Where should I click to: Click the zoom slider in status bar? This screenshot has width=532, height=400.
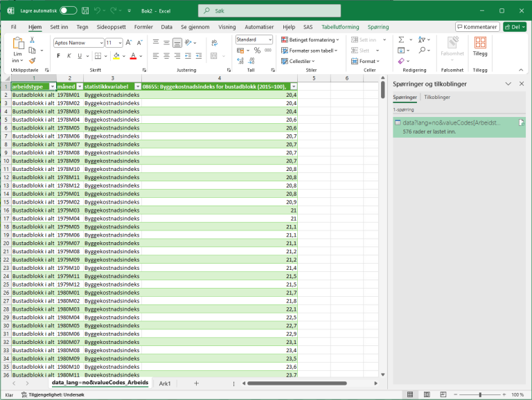pos(480,394)
